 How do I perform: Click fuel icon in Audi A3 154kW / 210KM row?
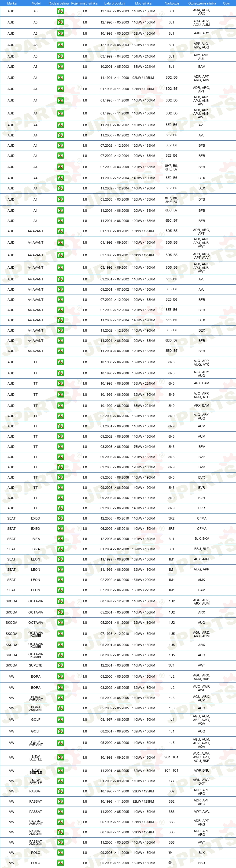coord(60,56)
